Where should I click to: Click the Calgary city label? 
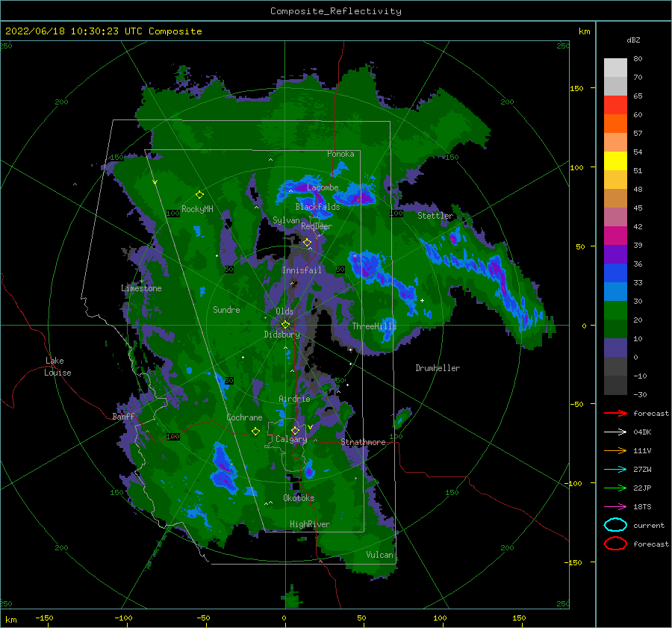coord(291,439)
